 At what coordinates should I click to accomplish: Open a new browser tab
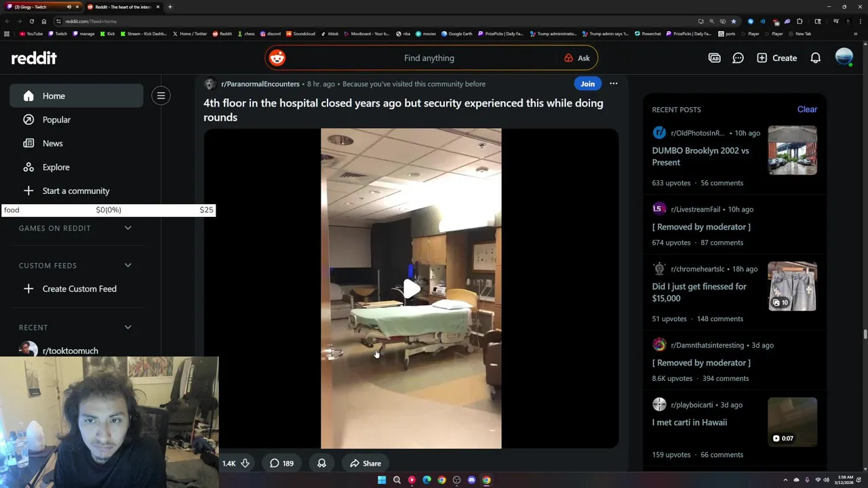[x=170, y=7]
